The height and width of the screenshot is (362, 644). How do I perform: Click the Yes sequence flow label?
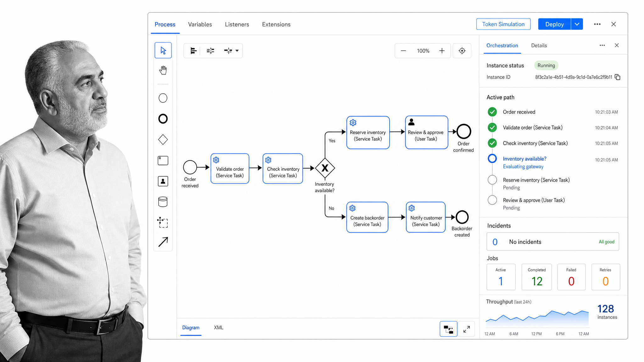click(332, 140)
